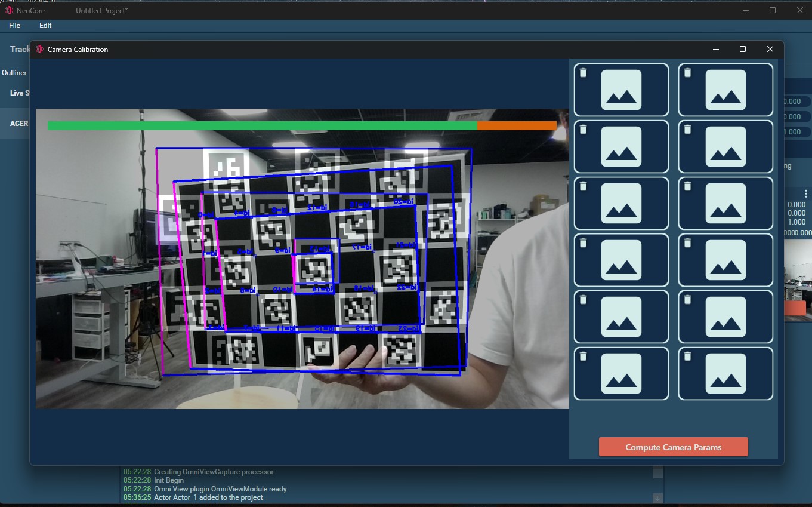
Task: Open the File menu
Action: pos(15,26)
